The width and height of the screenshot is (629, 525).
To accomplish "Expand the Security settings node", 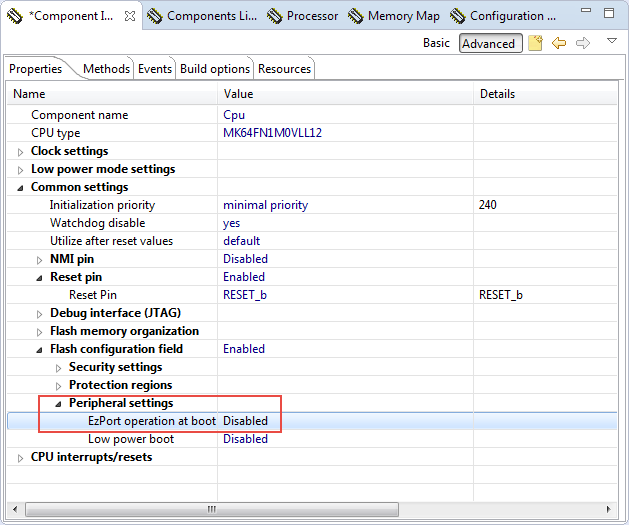I will point(59,368).
